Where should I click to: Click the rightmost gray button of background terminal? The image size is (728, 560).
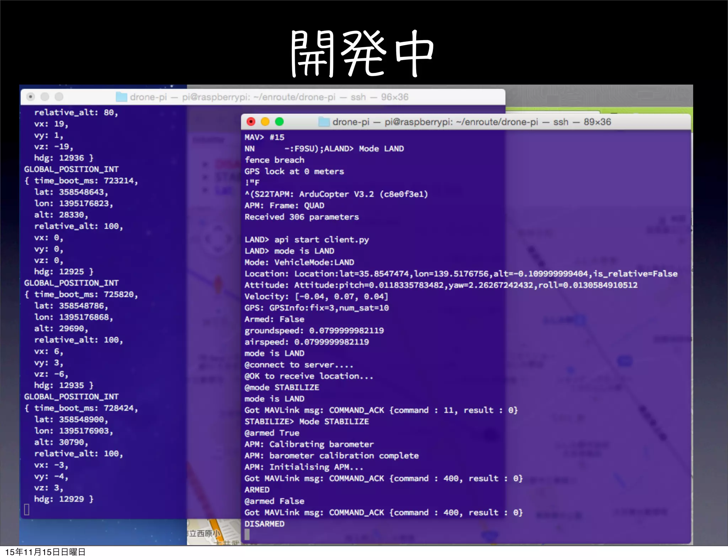59,97
